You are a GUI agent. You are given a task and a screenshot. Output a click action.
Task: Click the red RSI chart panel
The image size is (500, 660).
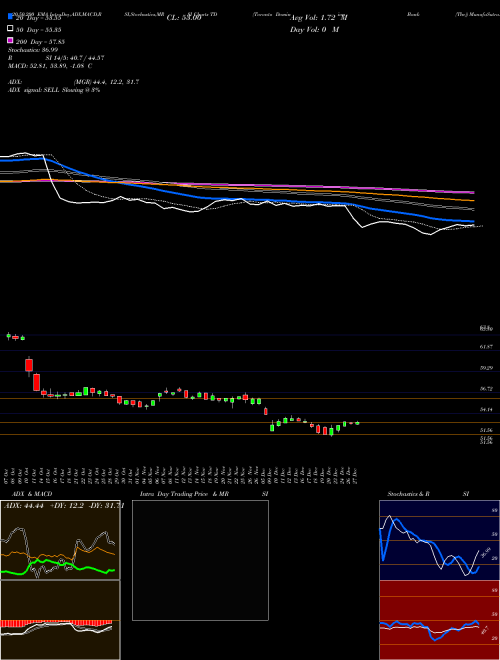(439, 620)
